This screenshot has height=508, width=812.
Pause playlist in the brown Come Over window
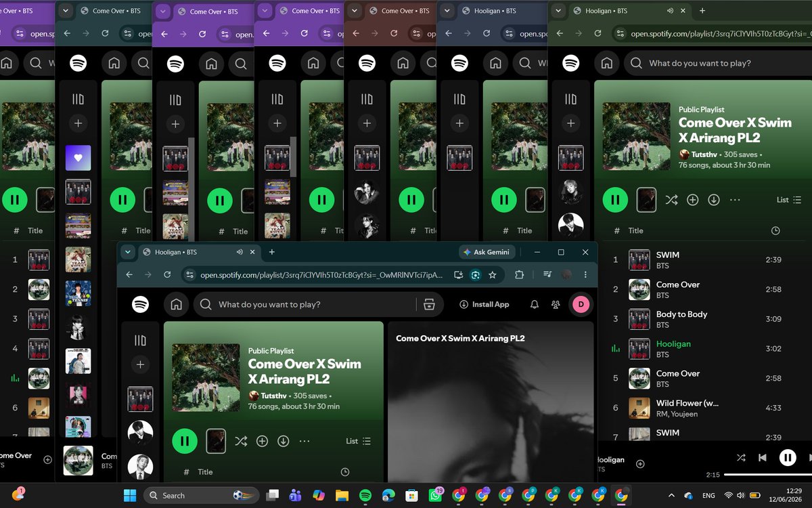coord(411,200)
